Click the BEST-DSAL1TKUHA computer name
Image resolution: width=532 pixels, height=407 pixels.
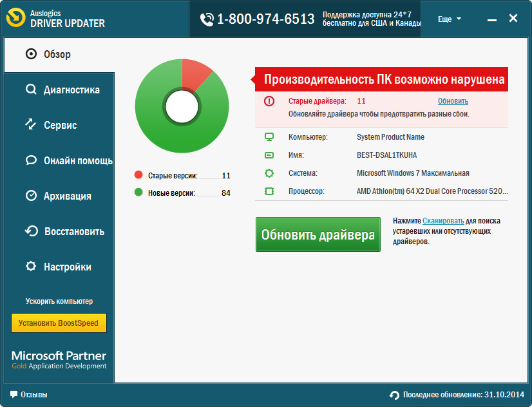point(387,155)
